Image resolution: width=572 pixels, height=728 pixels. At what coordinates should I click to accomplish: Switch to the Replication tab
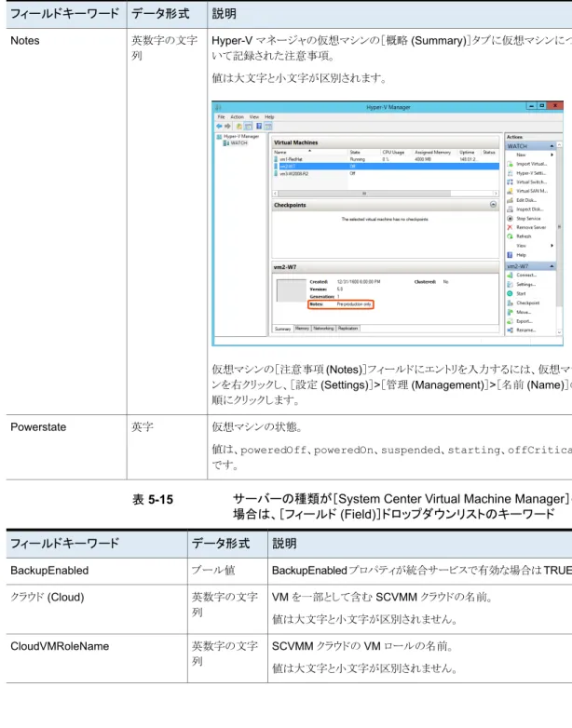(x=348, y=329)
